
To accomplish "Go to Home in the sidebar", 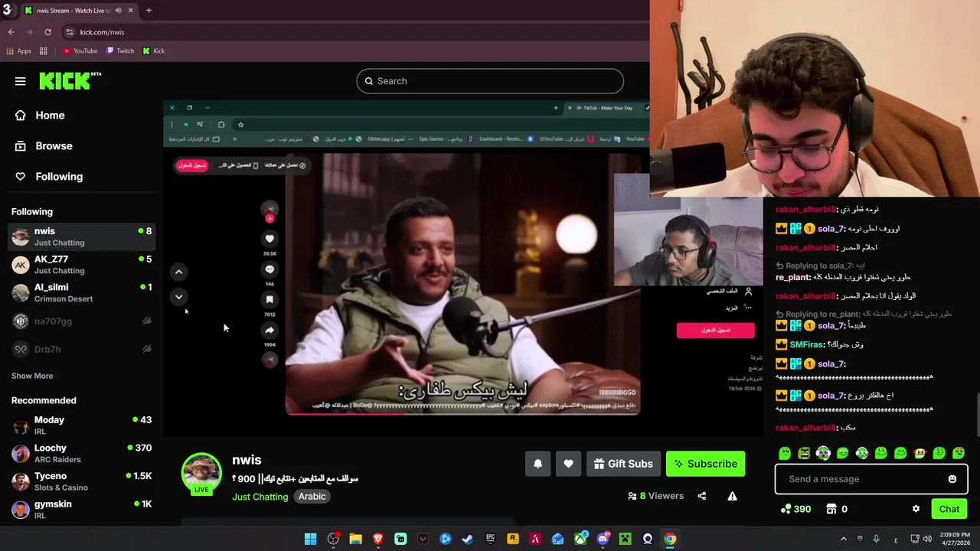I will pos(50,116).
